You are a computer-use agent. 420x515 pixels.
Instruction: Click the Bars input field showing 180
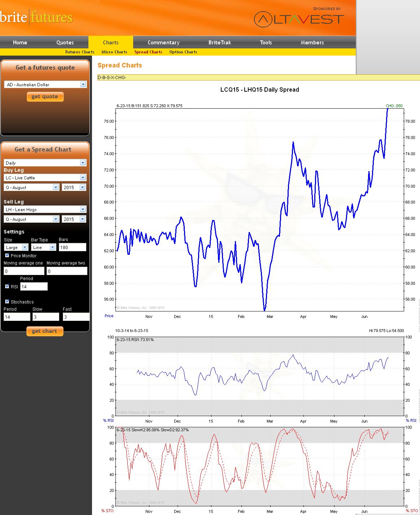tap(72, 247)
